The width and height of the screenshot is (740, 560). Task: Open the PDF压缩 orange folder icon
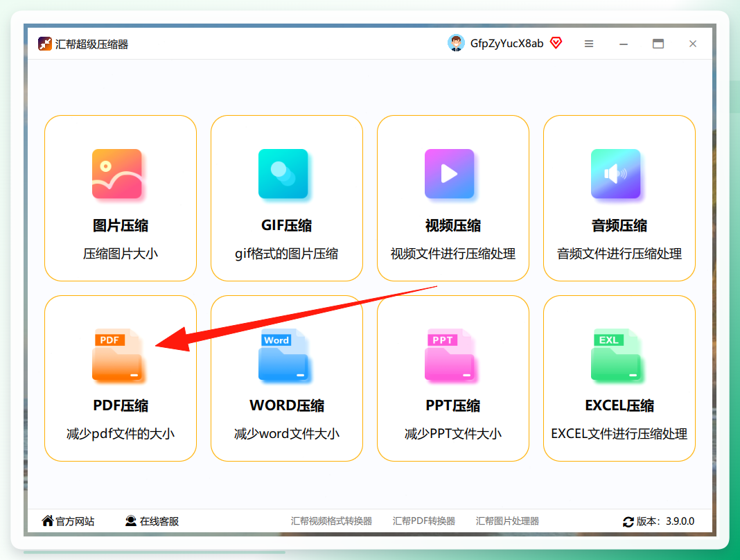tap(117, 355)
